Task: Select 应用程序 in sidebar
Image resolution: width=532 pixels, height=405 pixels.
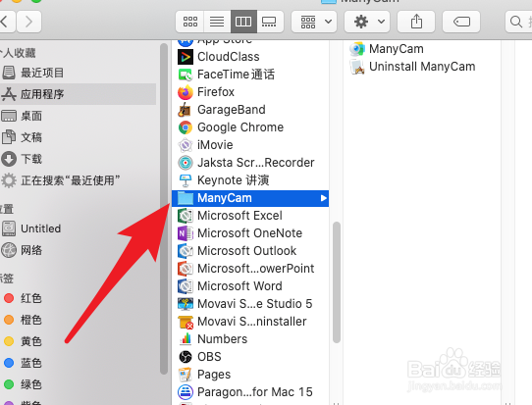Action: 79,94
